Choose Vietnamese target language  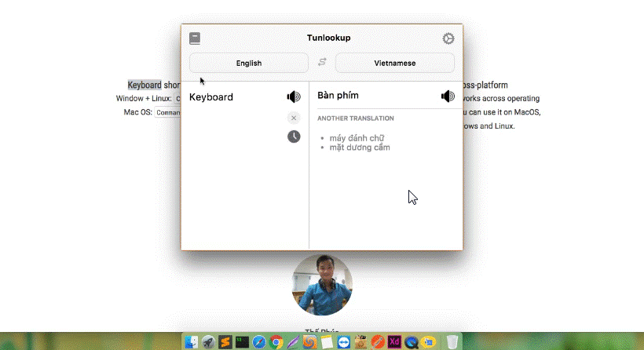(x=395, y=64)
